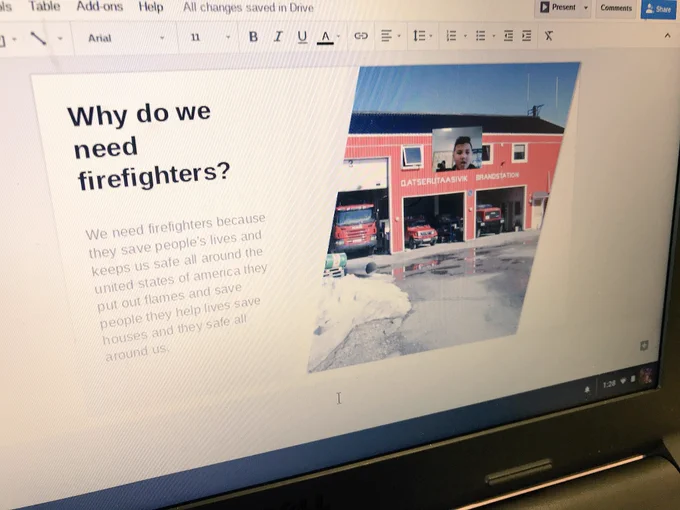Click the blue Share button
The height and width of the screenshot is (510, 680).
click(x=658, y=9)
